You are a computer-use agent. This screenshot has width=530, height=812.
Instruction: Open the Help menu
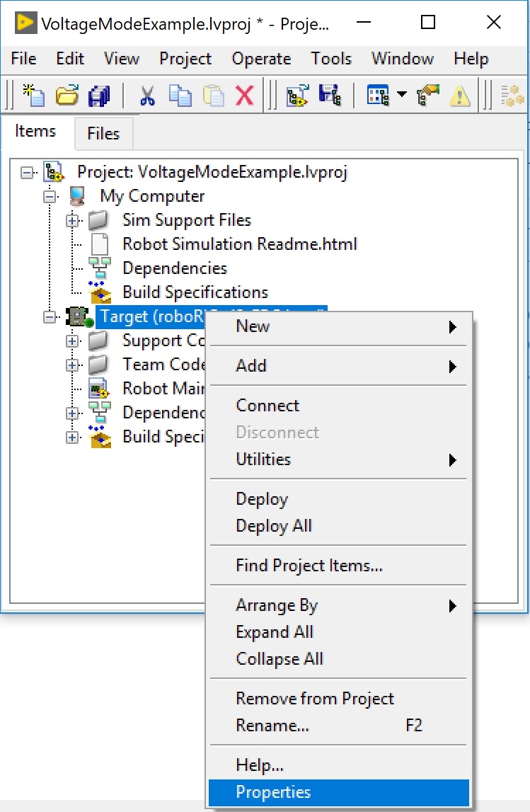471,59
